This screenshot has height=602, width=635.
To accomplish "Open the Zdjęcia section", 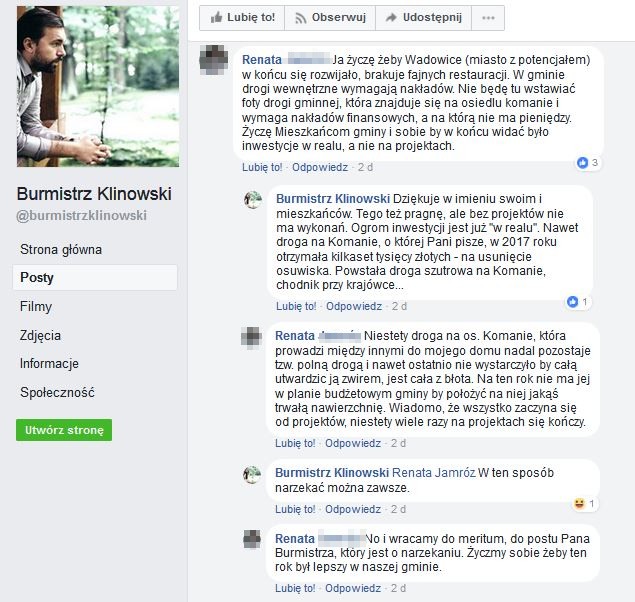I will coord(40,335).
